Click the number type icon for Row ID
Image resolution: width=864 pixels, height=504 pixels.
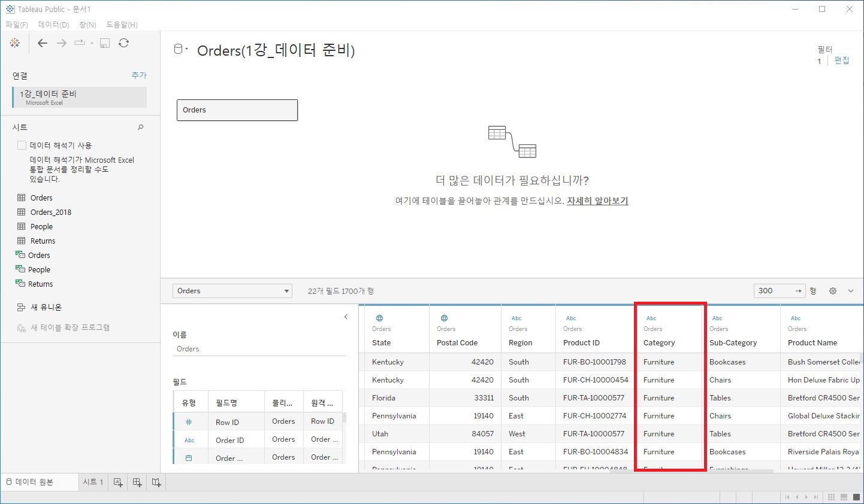click(x=189, y=422)
